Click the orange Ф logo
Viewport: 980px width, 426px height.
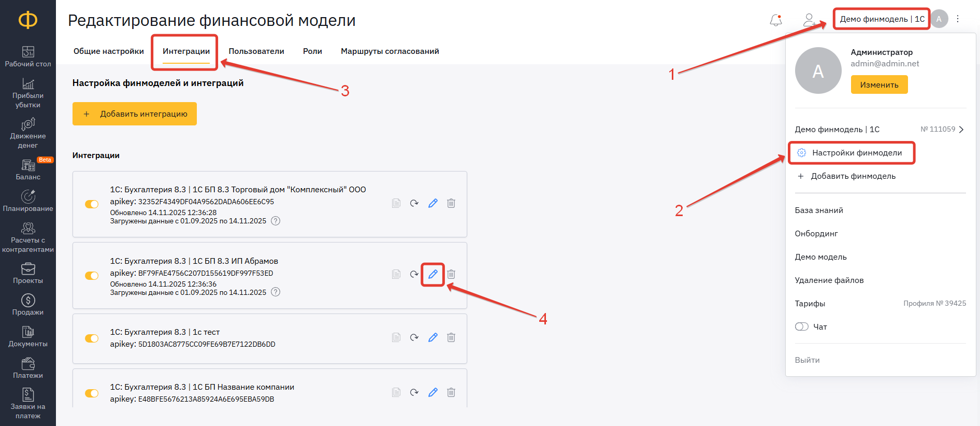pyautogui.click(x=28, y=20)
